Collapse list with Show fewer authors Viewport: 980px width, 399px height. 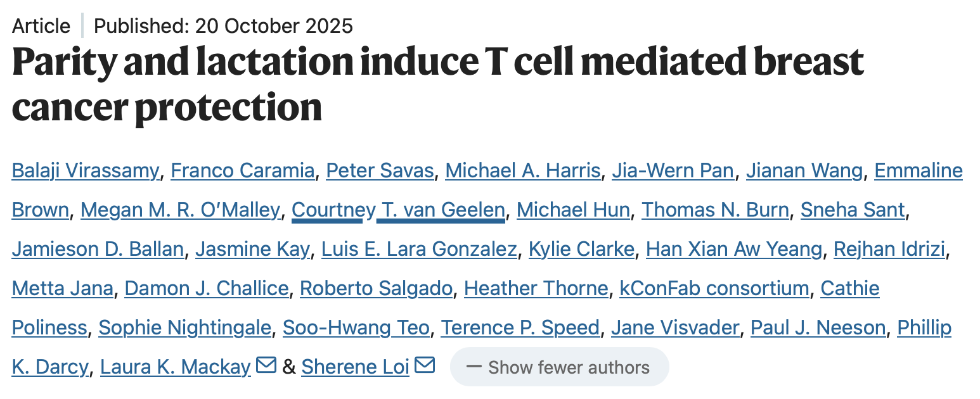point(559,367)
